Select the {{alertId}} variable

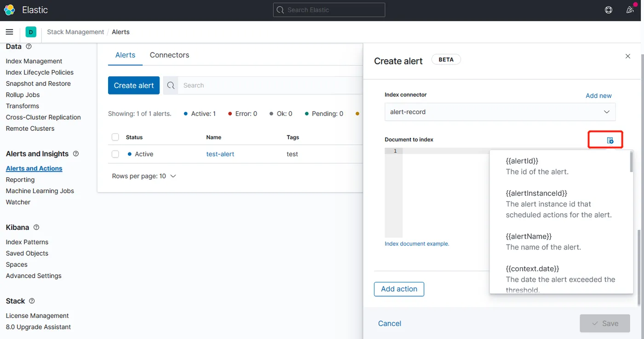point(522,161)
